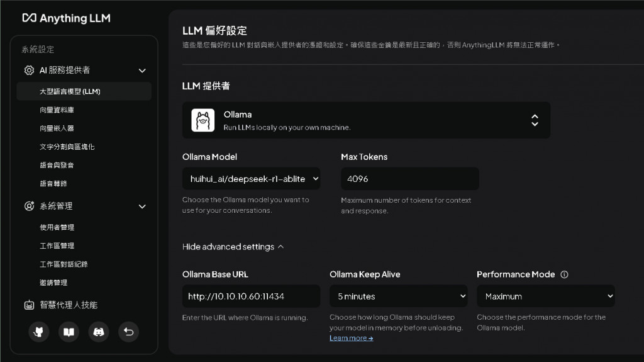Open 工作區管理 page

point(57,246)
